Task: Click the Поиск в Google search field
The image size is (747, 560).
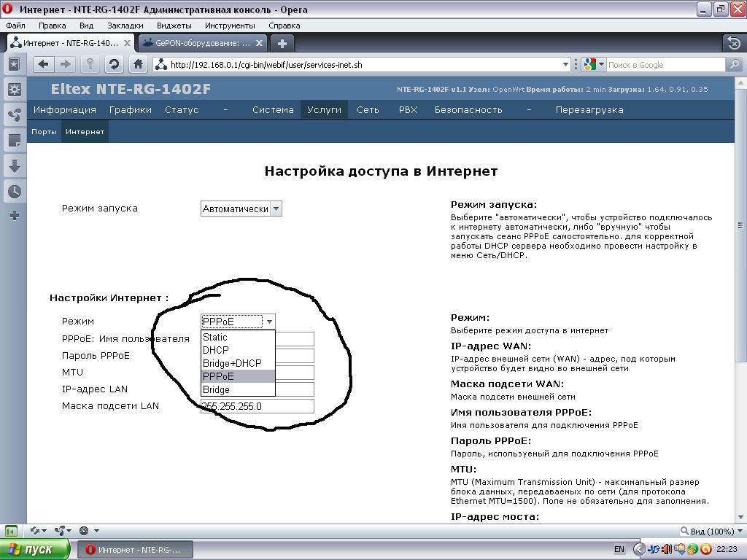Action: (x=665, y=64)
